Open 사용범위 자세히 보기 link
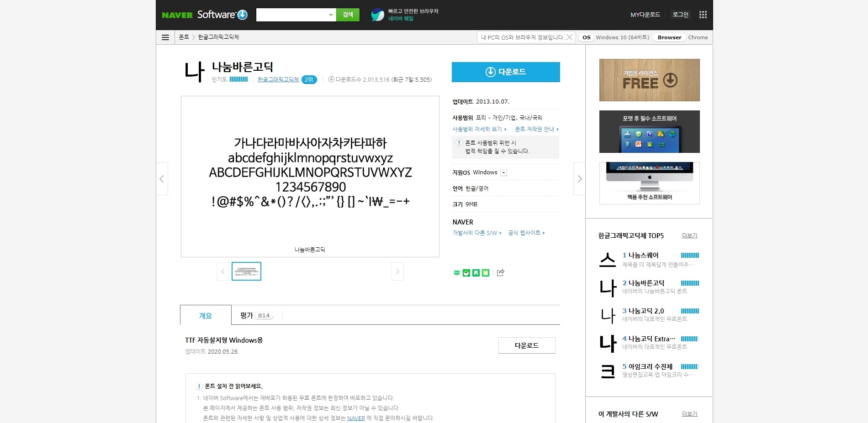The image size is (868, 423). (479, 129)
